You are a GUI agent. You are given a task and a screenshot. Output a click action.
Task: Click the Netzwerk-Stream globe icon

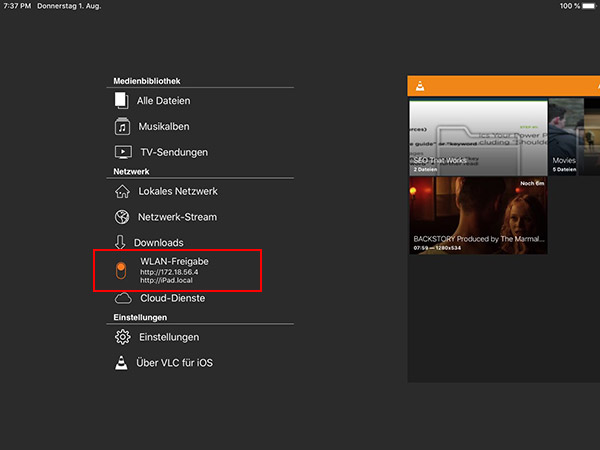(122, 217)
